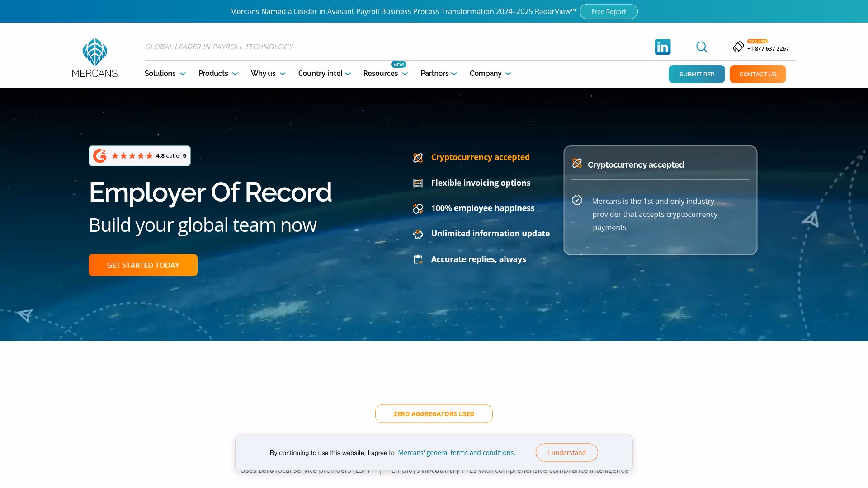The height and width of the screenshot is (488, 868).
Task: Click the Cryptocurrency accepted icon
Action: tap(418, 158)
